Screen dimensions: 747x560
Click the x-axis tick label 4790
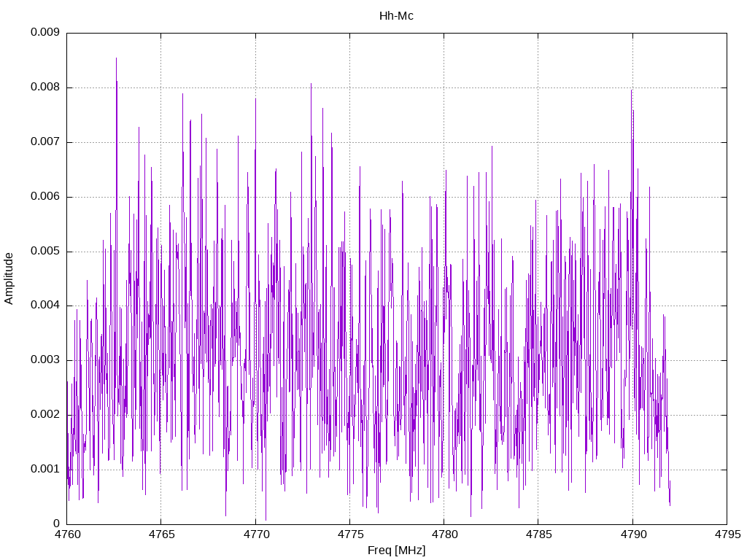pyautogui.click(x=633, y=534)
